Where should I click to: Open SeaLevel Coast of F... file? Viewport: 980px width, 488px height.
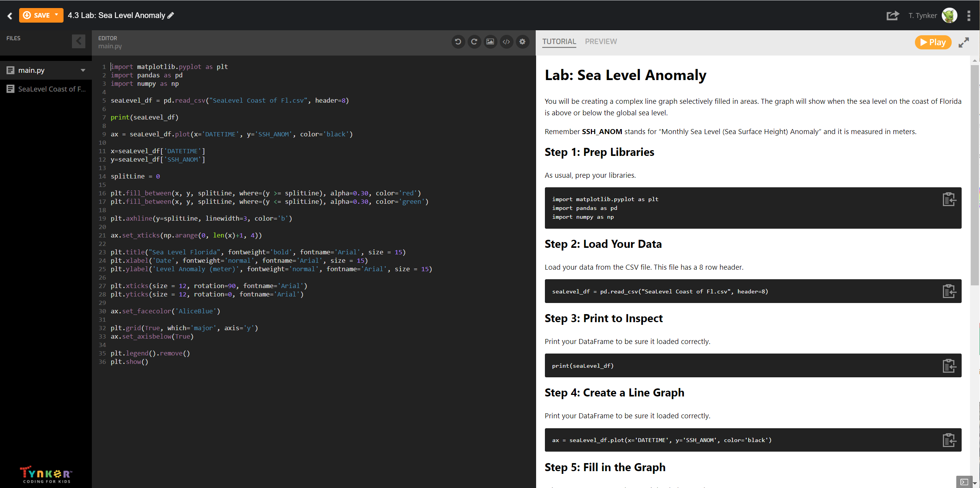pyautogui.click(x=46, y=89)
